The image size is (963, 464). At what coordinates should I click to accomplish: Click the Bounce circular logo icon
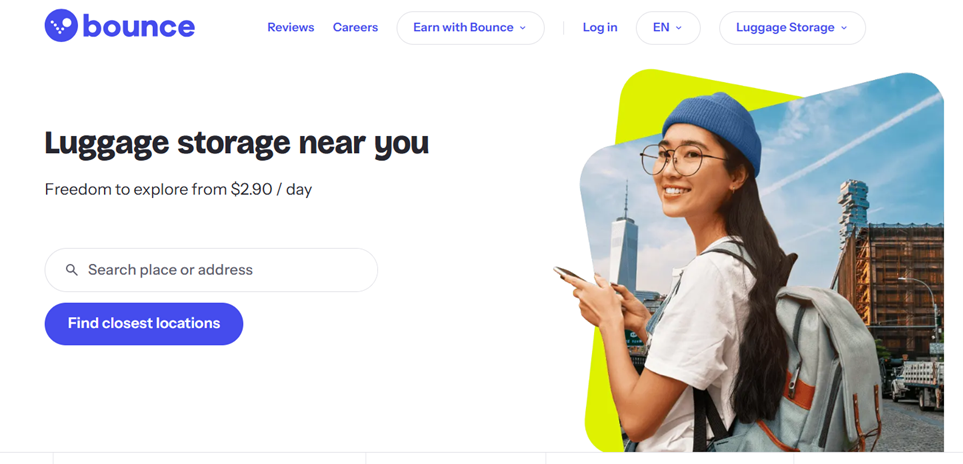tap(61, 26)
